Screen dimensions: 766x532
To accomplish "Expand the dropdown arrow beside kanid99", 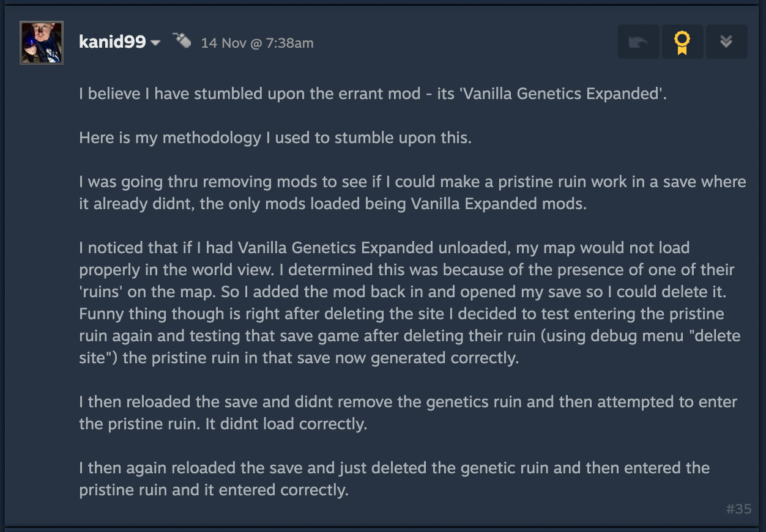I will click(x=155, y=43).
